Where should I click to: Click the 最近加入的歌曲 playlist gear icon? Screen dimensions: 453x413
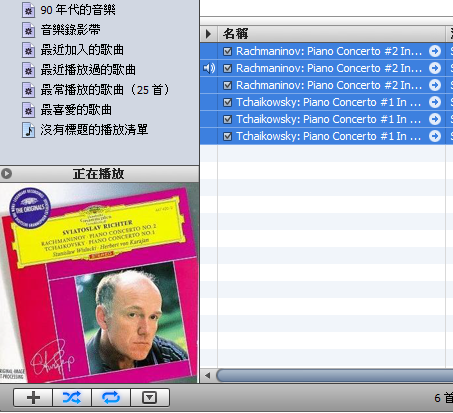pyautogui.click(x=28, y=50)
